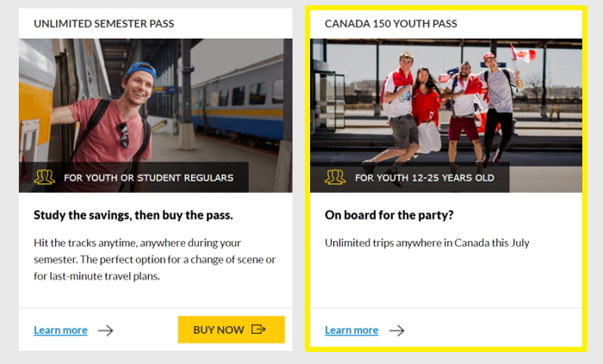The height and width of the screenshot is (364, 603).
Task: Click the exit icon inside BUY NOW
Action: click(258, 330)
